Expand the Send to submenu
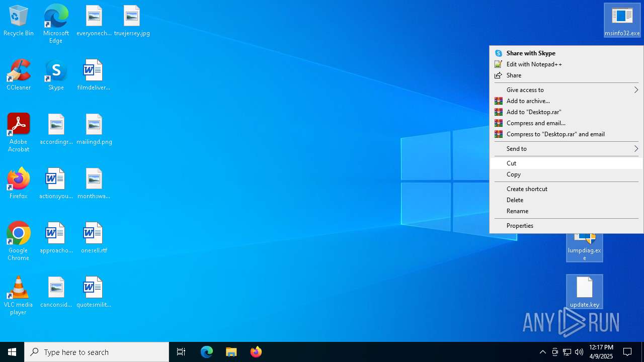 click(566, 149)
